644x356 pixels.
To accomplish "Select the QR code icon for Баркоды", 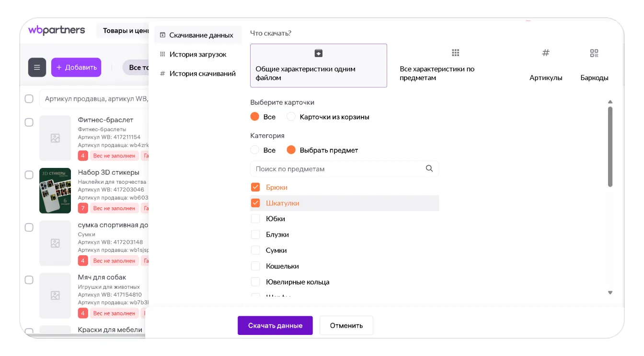I will 594,53.
